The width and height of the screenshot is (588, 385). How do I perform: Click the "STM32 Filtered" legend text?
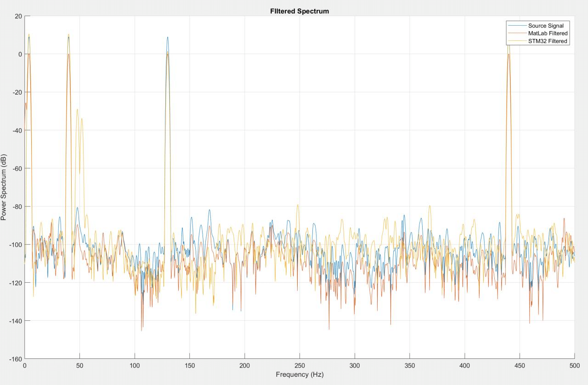(x=548, y=41)
